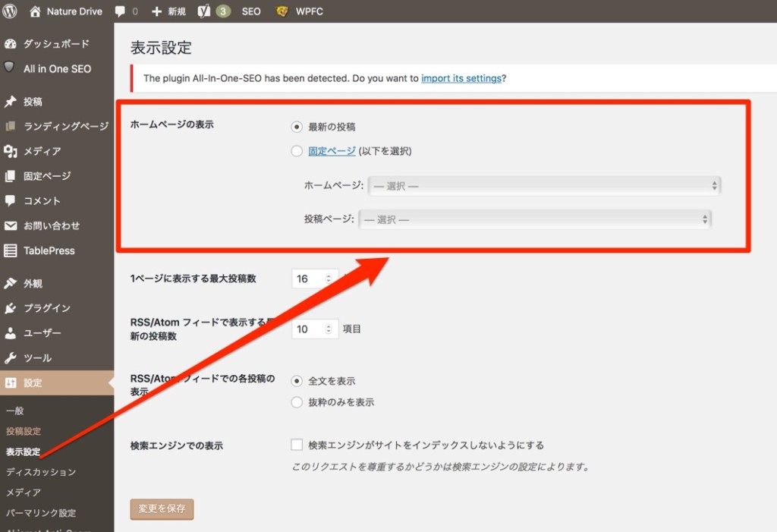Screen dimensions: 777x532
Task: Click the お問い合わせ envelope icon
Action: (11, 225)
